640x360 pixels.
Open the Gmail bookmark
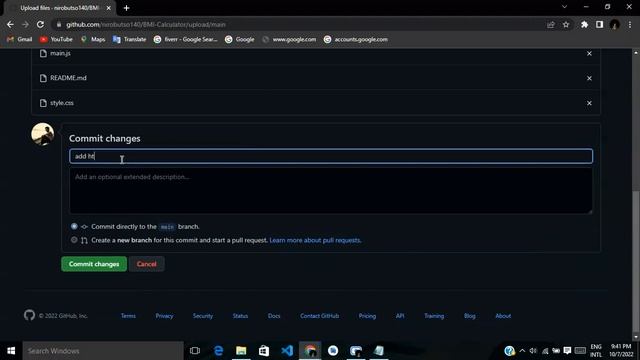tap(20, 40)
